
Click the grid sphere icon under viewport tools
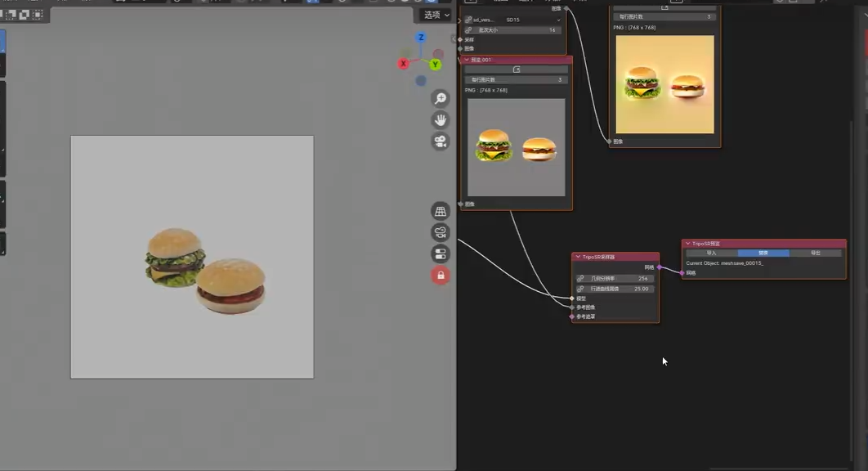(x=441, y=211)
